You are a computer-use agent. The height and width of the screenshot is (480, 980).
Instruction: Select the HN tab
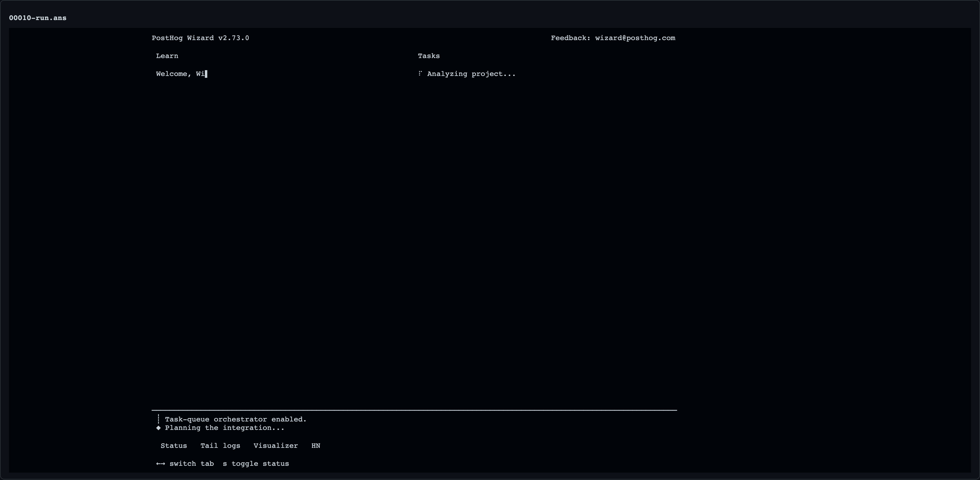(x=316, y=446)
